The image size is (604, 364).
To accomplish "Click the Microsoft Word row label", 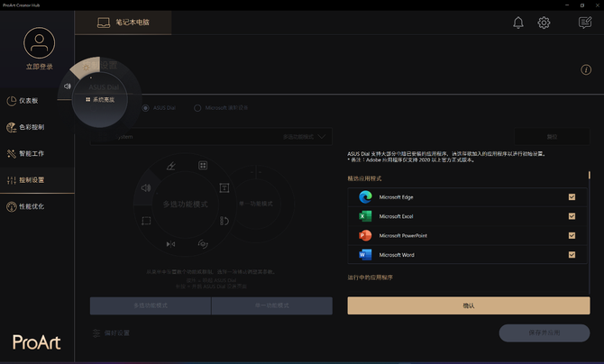I will coord(397,255).
